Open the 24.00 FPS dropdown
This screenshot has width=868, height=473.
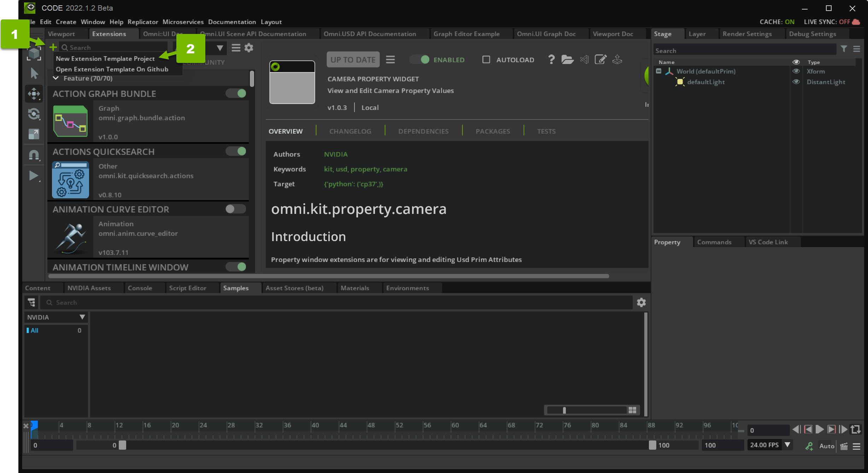point(787,445)
